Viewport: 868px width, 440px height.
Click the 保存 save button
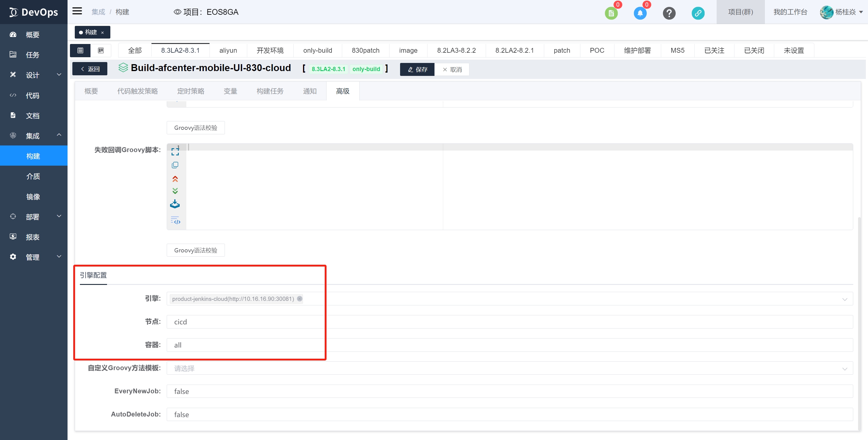click(417, 69)
